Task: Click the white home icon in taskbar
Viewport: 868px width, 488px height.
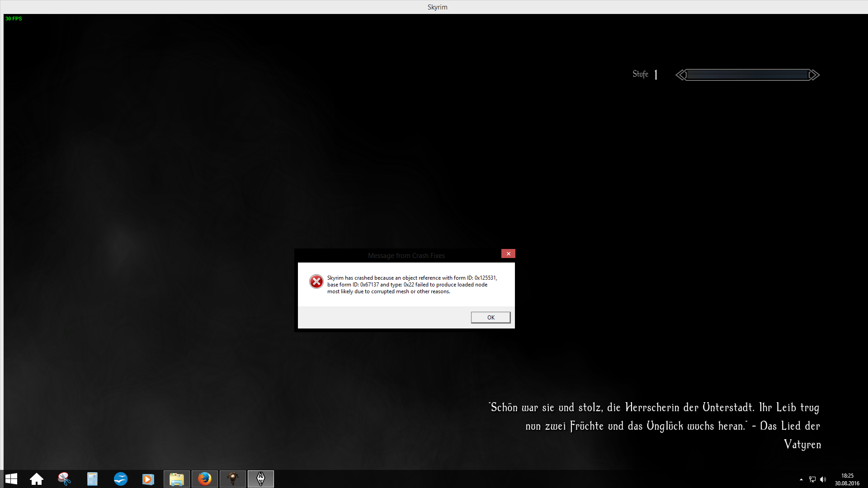Action: 37,479
